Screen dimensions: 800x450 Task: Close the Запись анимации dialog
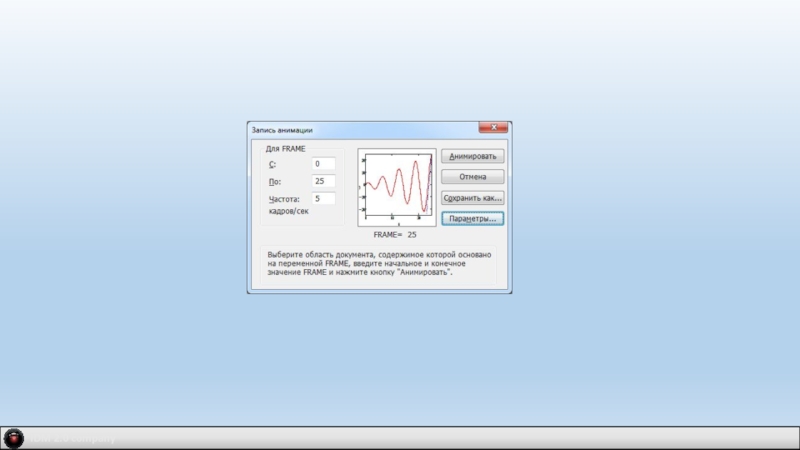(x=493, y=127)
